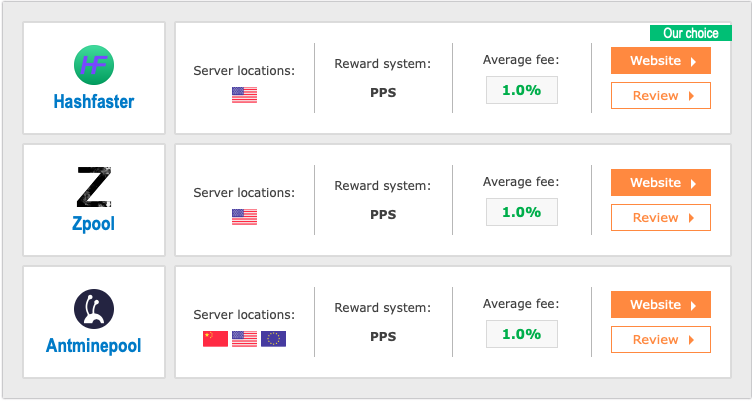Open the Antminepool pool name link

coord(94,345)
